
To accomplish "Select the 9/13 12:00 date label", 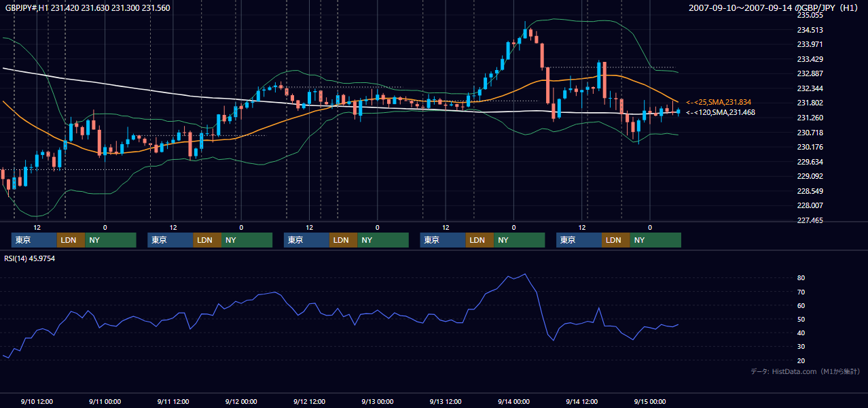I will pyautogui.click(x=446, y=401).
